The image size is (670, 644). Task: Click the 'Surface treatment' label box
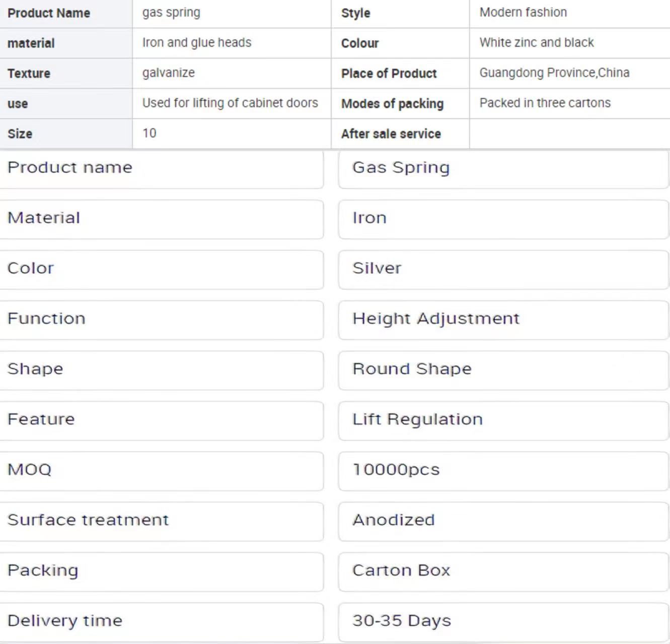[161, 521]
